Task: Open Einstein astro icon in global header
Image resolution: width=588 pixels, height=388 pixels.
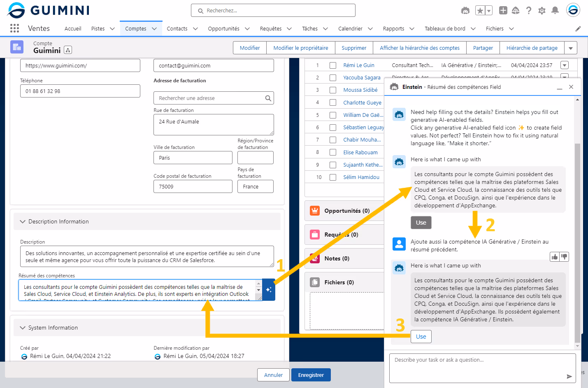Action: tap(465, 10)
